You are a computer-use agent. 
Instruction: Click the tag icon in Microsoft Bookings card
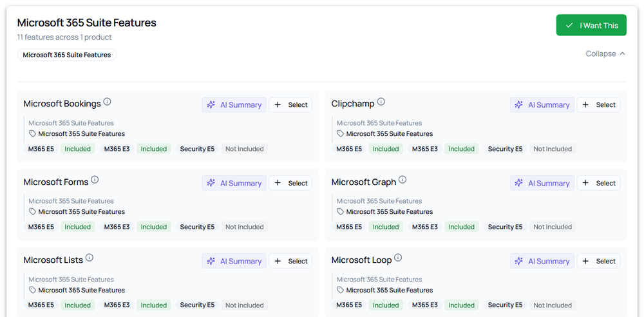point(32,133)
